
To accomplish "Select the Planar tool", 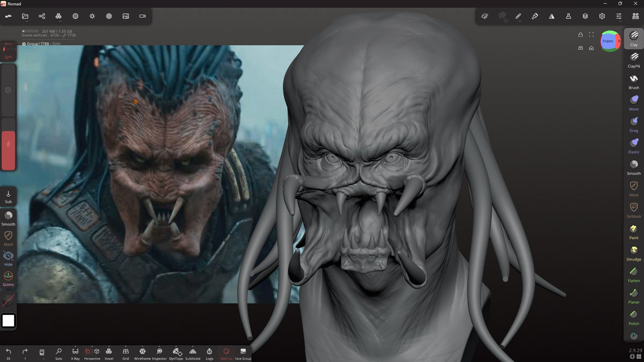I will [x=634, y=295].
